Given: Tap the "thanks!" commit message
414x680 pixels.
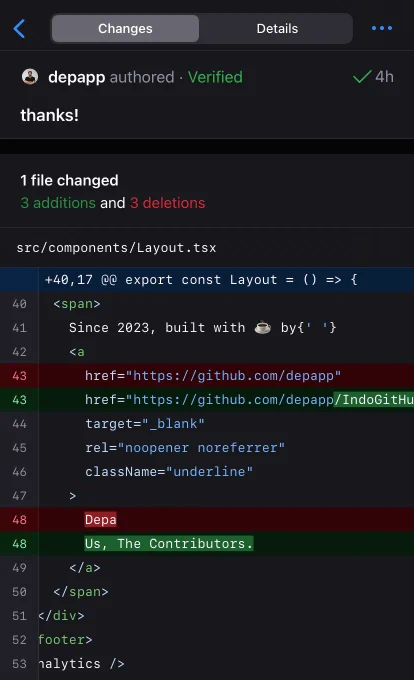Looking at the screenshot, I should click(x=49, y=115).
